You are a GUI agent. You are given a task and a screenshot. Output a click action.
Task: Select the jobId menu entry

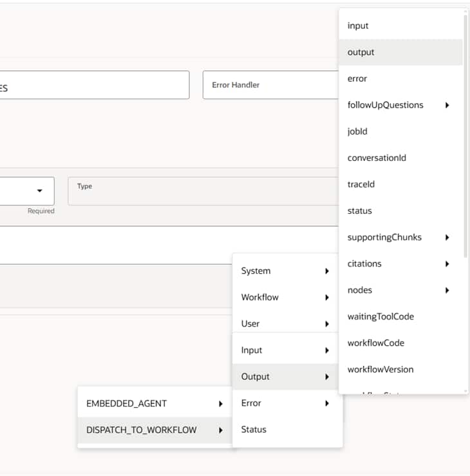point(357,131)
